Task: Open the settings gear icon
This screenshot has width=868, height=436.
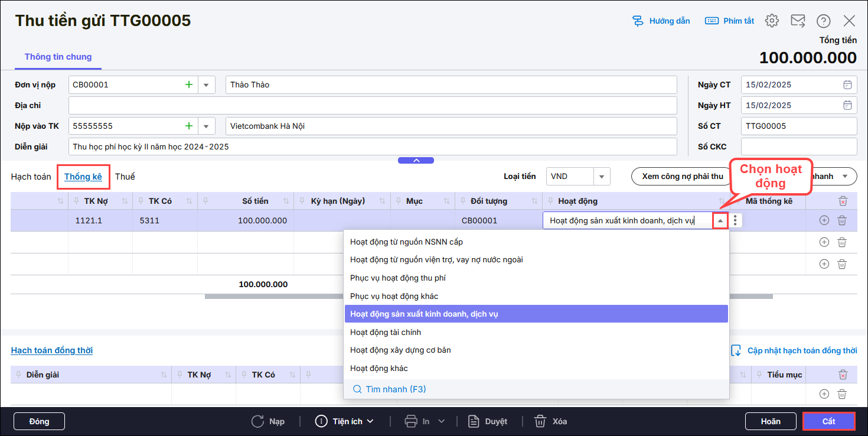Action: [772, 21]
